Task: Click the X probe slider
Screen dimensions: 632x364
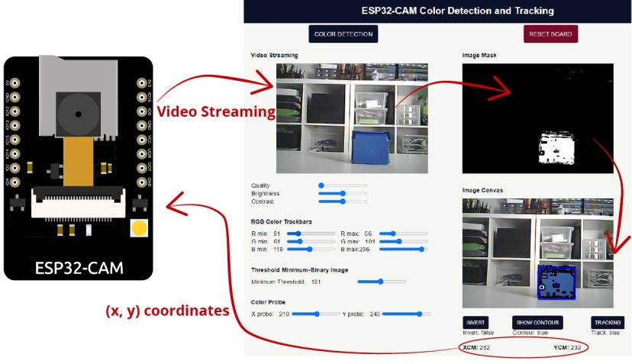Action: pyautogui.click(x=317, y=314)
